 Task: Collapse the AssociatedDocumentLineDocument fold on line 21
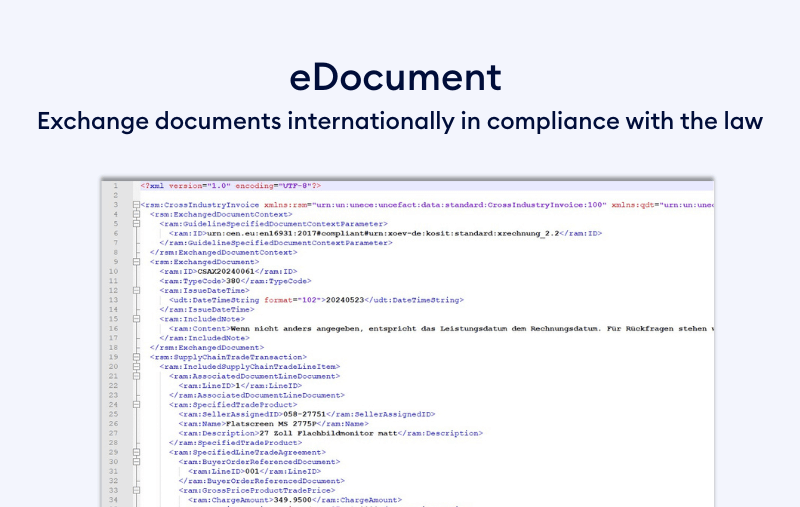coord(136,376)
